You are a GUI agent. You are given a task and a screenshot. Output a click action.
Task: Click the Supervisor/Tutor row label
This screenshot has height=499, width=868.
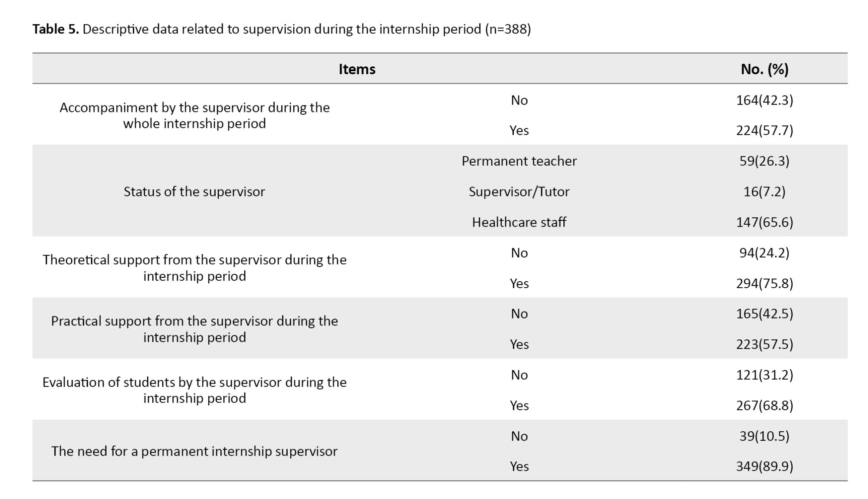pyautogui.click(x=519, y=191)
